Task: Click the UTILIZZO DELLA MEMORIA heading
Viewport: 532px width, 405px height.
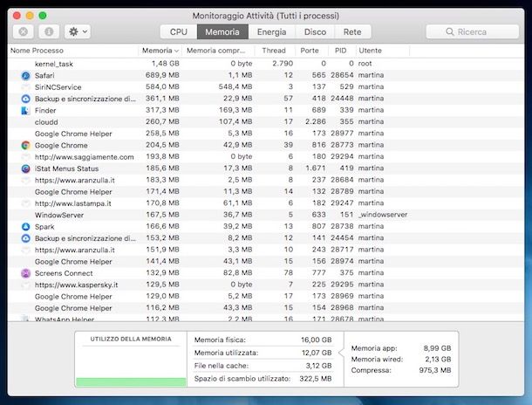Action: click(x=131, y=339)
